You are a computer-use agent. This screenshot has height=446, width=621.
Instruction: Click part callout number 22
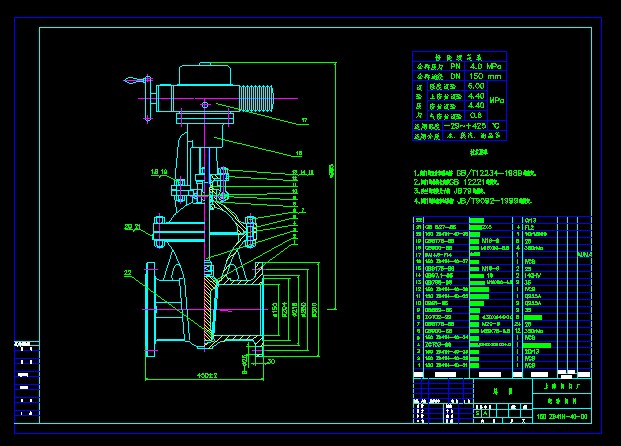pos(128,273)
